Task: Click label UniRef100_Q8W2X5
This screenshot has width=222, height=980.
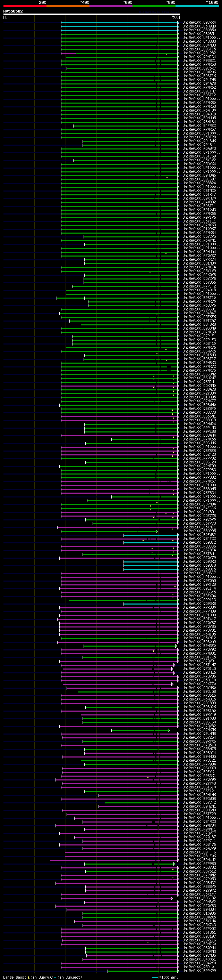Action: (199, 917)
